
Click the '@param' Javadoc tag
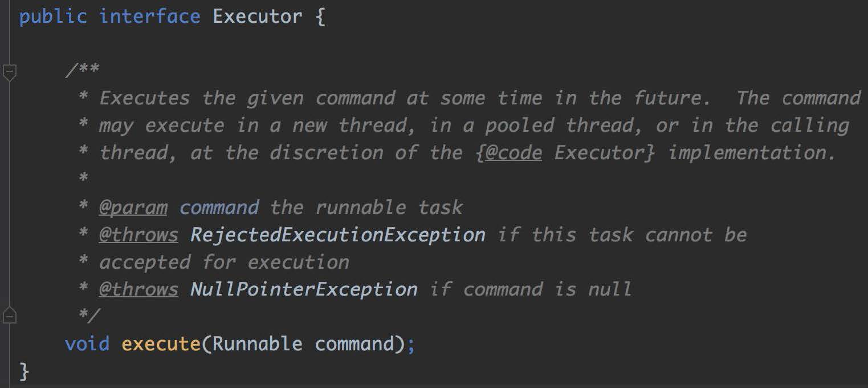coord(133,207)
